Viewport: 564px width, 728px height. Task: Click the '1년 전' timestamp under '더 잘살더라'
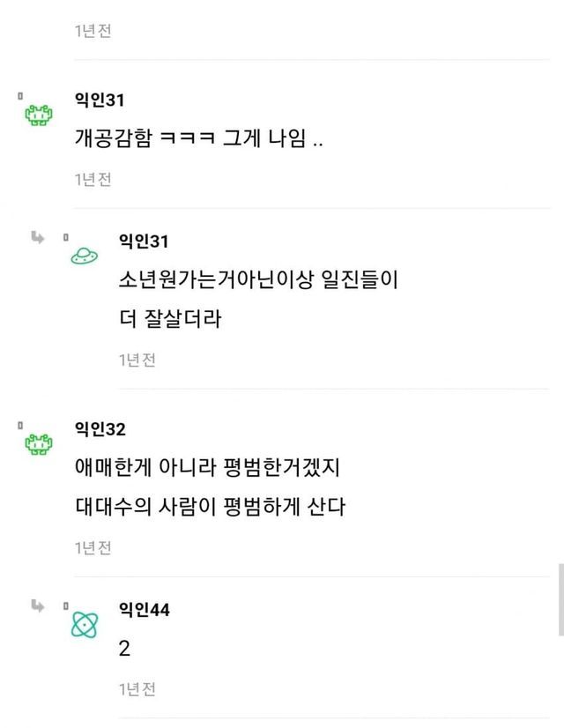click(137, 360)
